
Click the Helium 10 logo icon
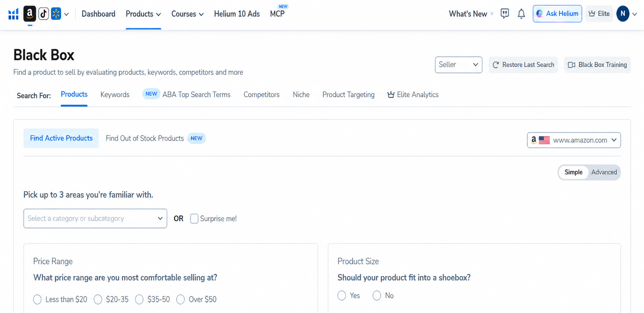[x=13, y=14]
